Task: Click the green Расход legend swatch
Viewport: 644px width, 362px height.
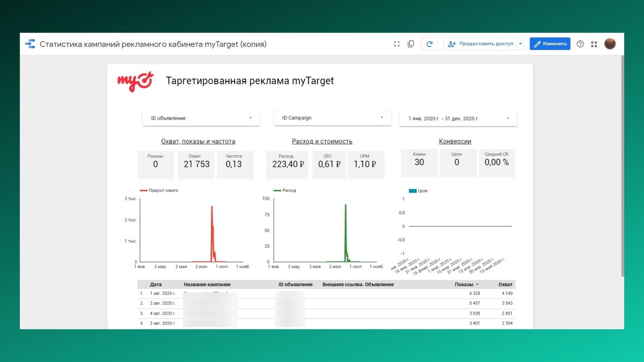Action: tap(277, 191)
